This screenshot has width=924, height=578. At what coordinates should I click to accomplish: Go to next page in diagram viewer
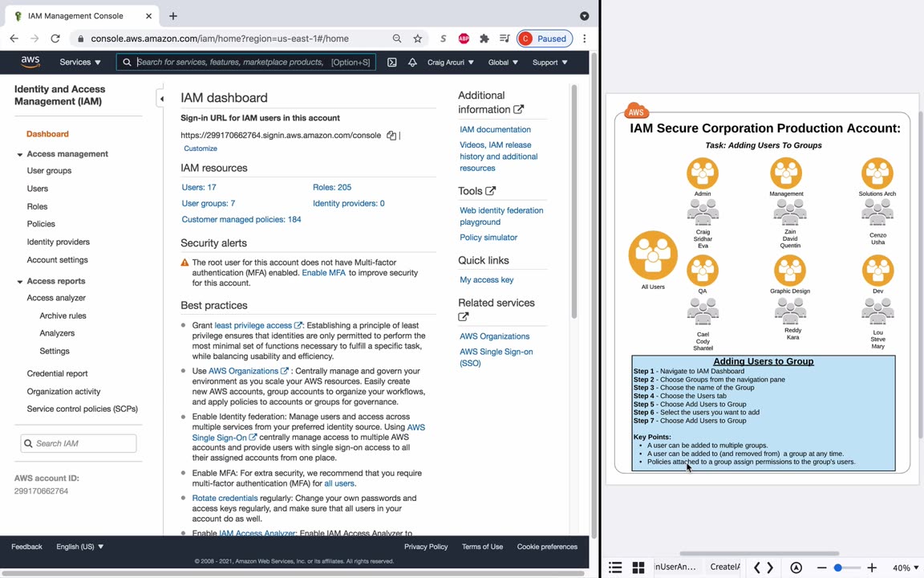point(770,568)
